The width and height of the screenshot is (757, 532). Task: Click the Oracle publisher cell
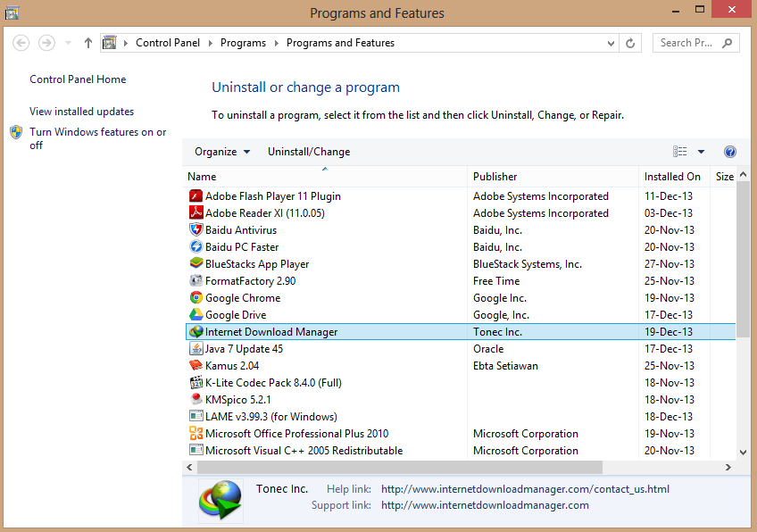click(488, 348)
